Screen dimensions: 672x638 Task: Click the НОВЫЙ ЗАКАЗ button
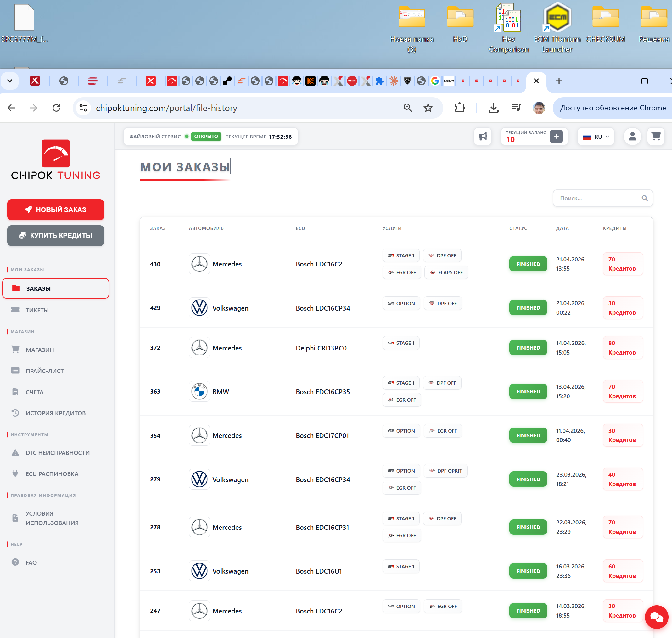[x=56, y=210]
